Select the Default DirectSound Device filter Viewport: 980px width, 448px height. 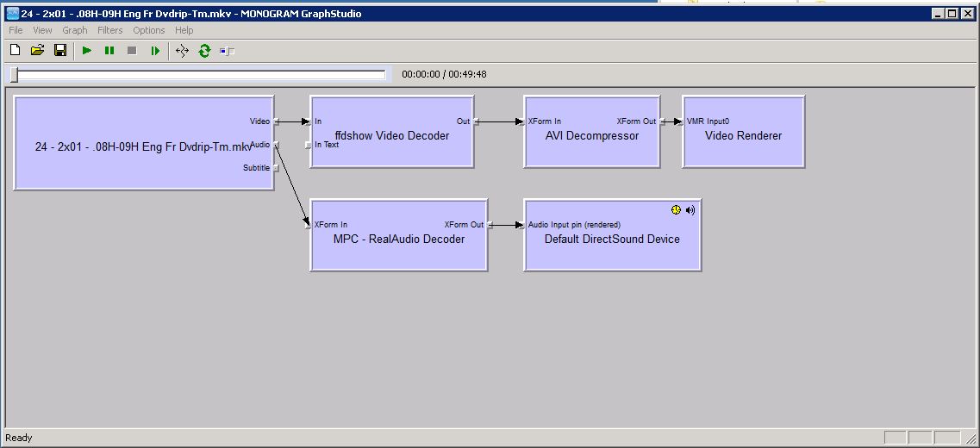[613, 235]
